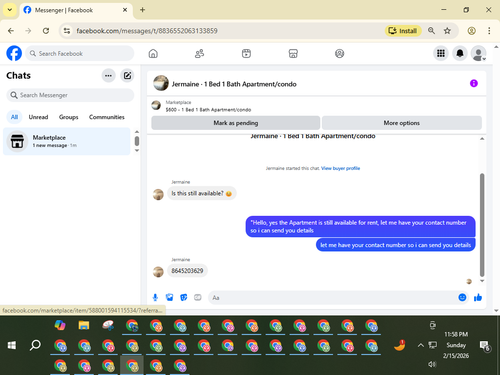The height and width of the screenshot is (375, 500).
Task: Select the Groups chats filter tab
Action: [x=68, y=117]
